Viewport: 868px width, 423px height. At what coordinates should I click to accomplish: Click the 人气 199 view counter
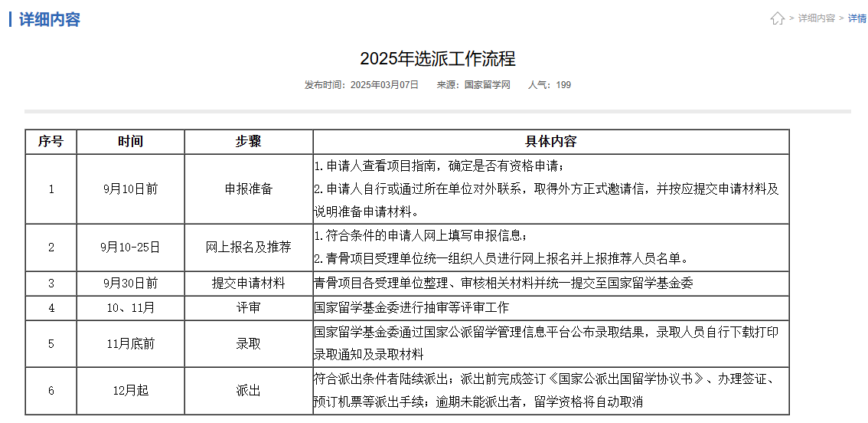point(549,85)
